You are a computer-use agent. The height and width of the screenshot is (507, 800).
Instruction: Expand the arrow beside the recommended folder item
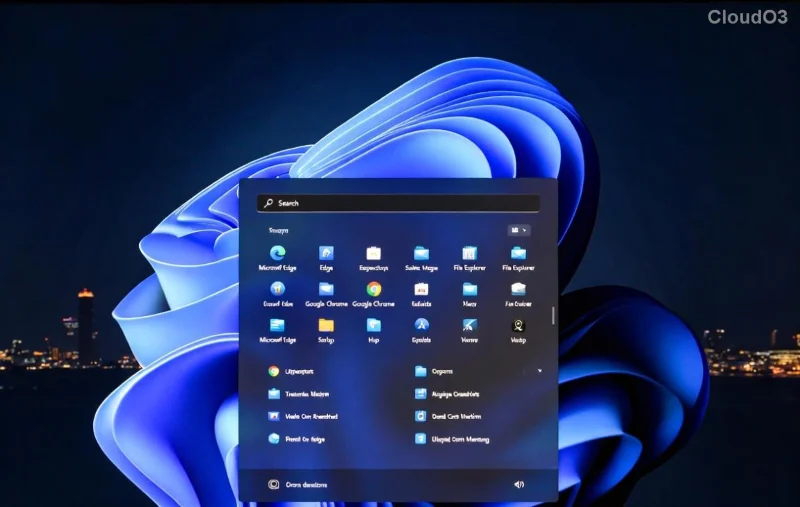click(539, 371)
